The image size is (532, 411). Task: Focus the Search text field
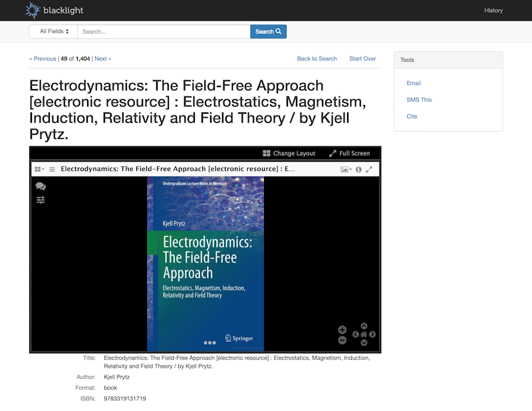click(x=164, y=31)
